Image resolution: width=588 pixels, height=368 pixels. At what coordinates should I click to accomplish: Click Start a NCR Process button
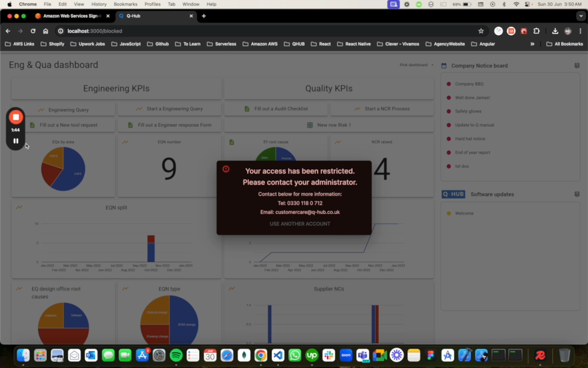coord(382,109)
